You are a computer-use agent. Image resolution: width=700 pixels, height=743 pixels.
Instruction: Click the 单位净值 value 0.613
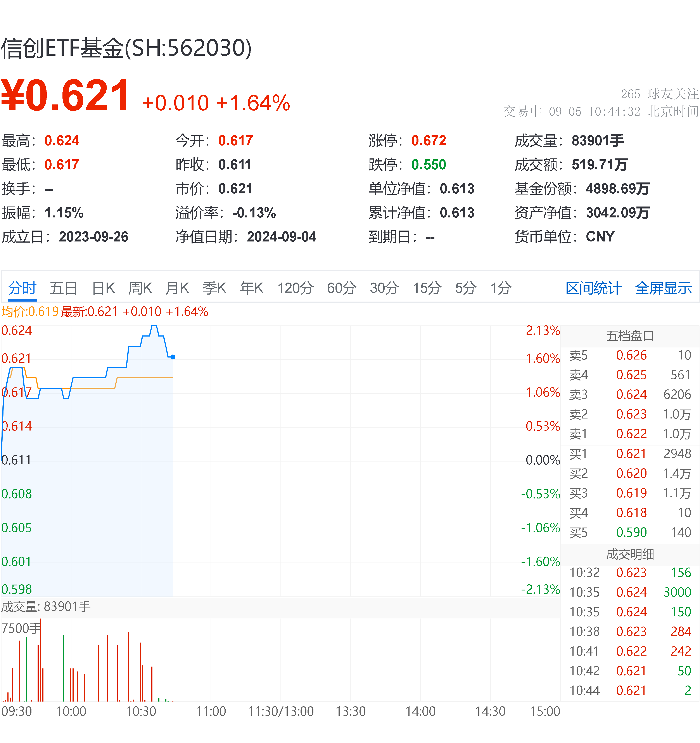point(457,189)
